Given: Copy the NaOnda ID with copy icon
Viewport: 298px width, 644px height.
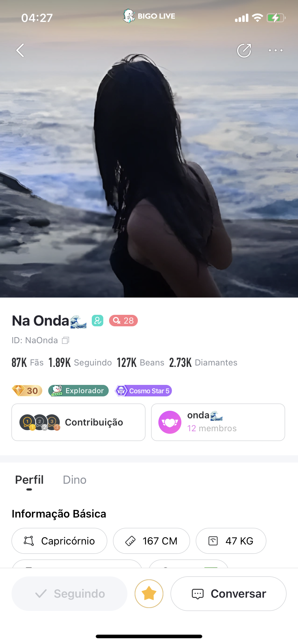Looking at the screenshot, I should (x=66, y=340).
